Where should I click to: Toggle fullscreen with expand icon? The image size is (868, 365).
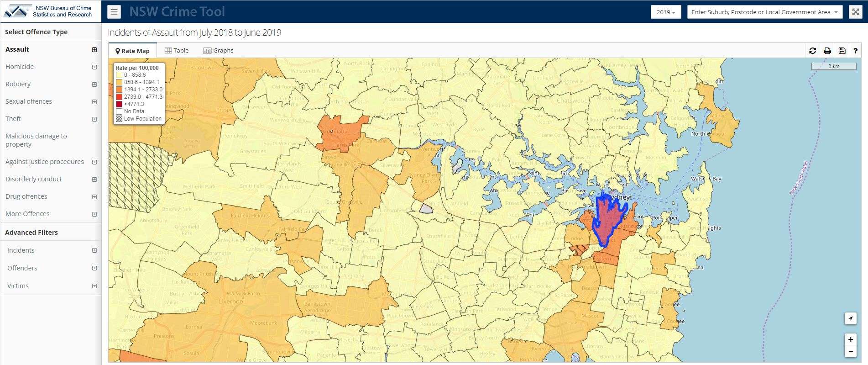tap(856, 12)
